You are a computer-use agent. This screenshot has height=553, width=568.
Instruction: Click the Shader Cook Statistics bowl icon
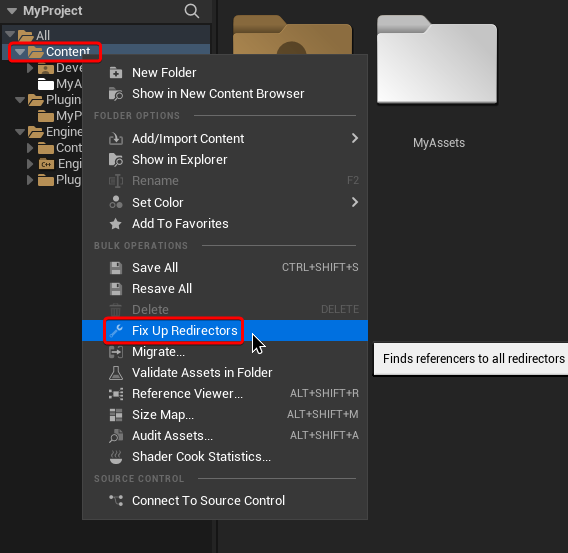click(x=116, y=457)
